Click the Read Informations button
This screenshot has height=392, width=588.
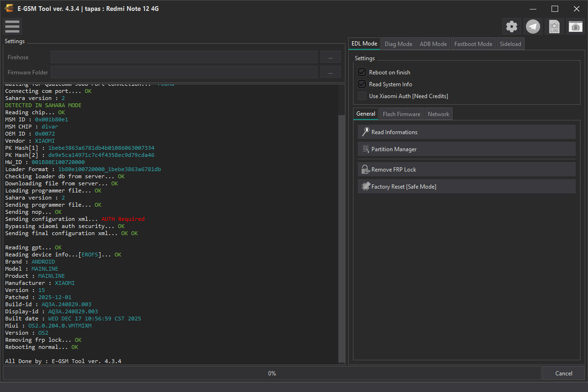pos(467,132)
